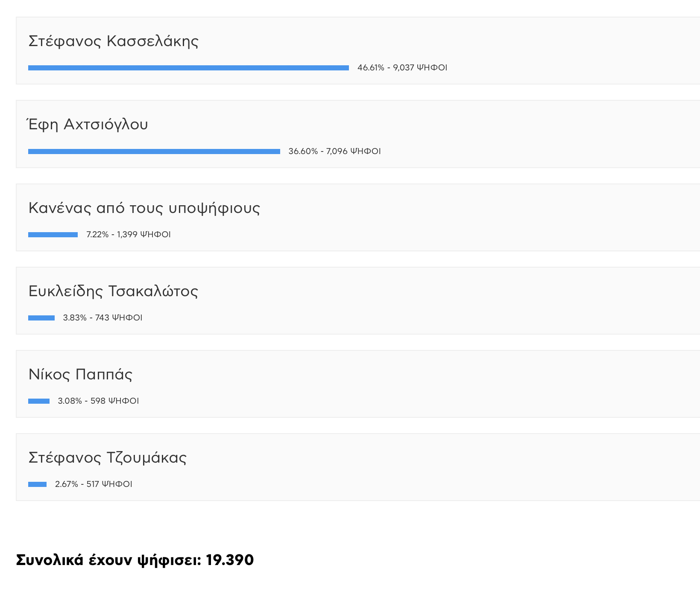Select the Στέφανος Τζουμάκας heading
Viewport: 700px width, 606px height.
point(108,457)
